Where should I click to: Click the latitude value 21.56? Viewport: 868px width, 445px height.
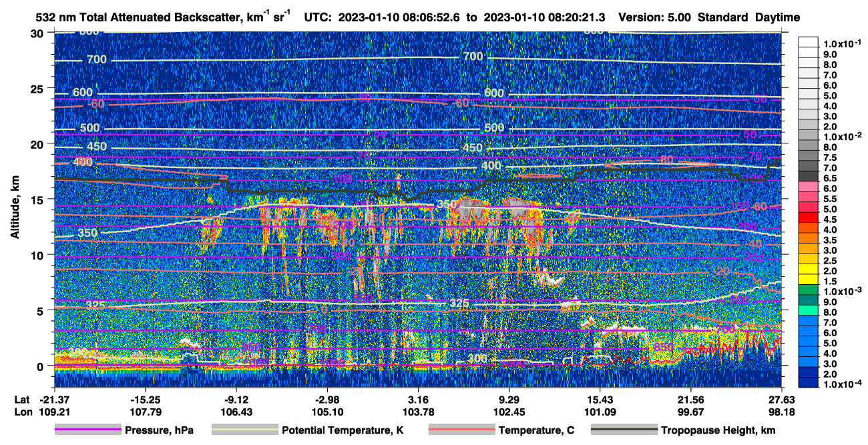[x=690, y=399]
